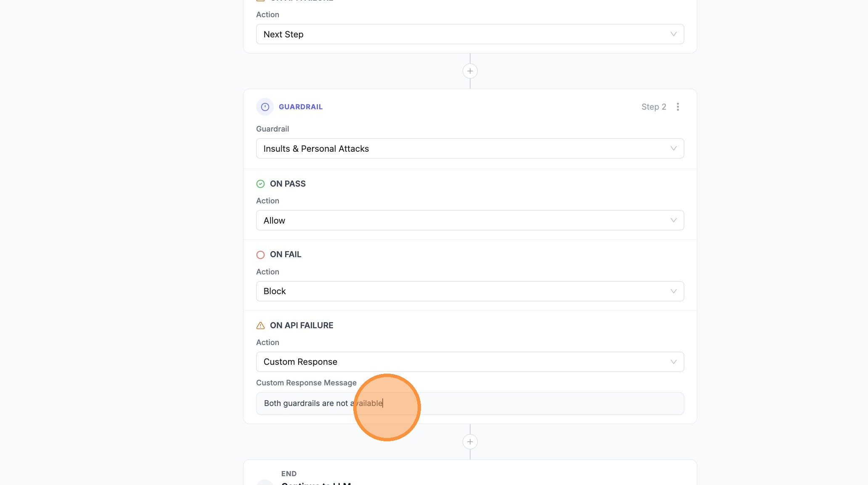Viewport: 868px width, 485px height.
Task: Expand the chevron on the Block field
Action: 673,291
